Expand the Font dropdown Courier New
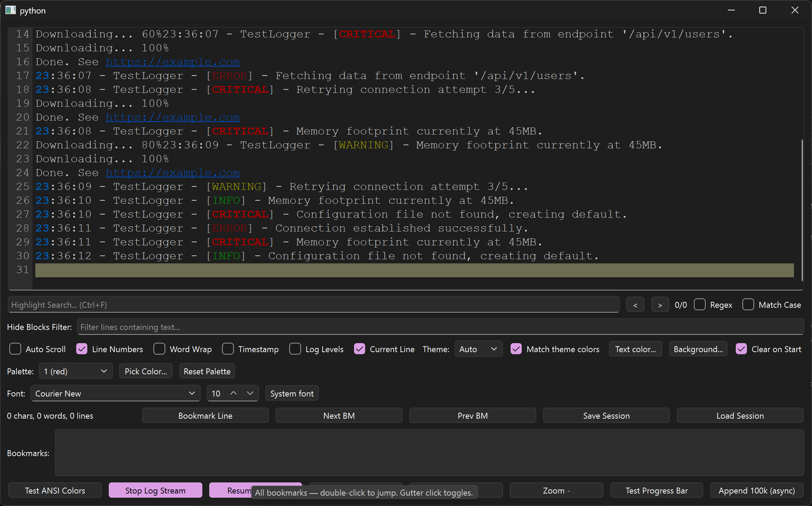Screen dimensions: 812x506 pos(115,393)
